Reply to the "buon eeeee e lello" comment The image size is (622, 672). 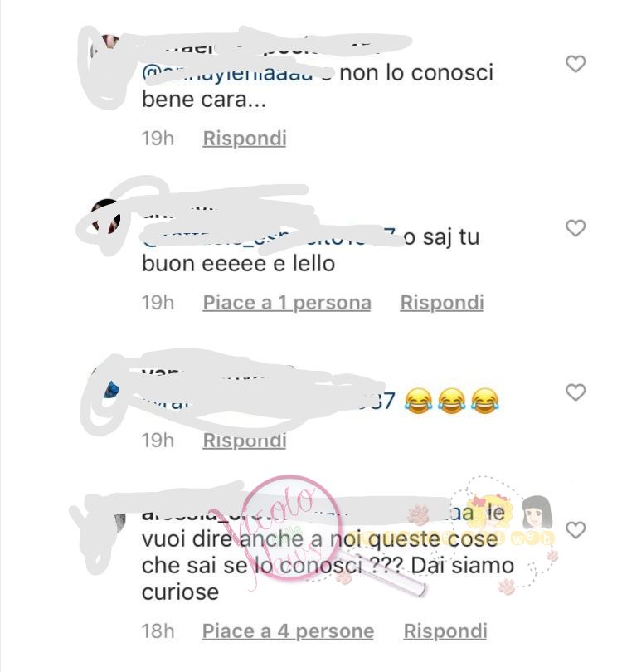click(x=442, y=303)
